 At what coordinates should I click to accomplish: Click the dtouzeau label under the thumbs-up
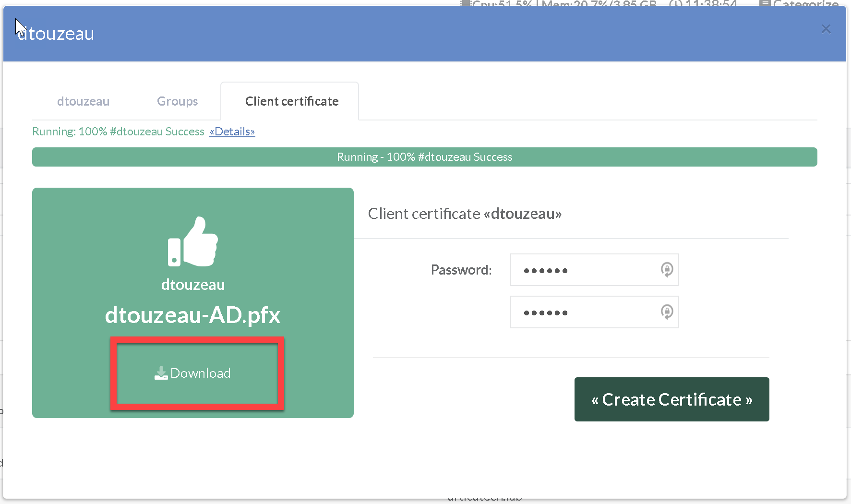192,285
